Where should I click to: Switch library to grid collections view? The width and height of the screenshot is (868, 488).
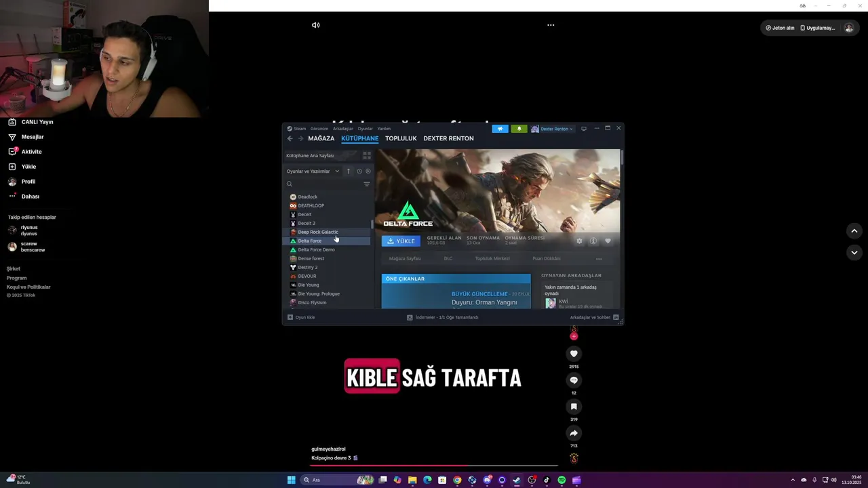point(367,155)
